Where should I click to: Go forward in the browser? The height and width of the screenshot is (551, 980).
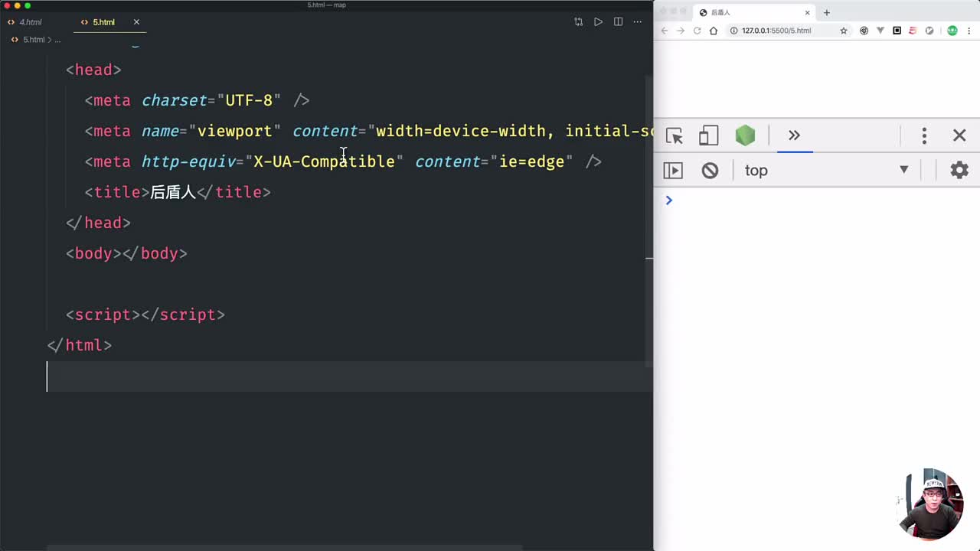tap(680, 31)
